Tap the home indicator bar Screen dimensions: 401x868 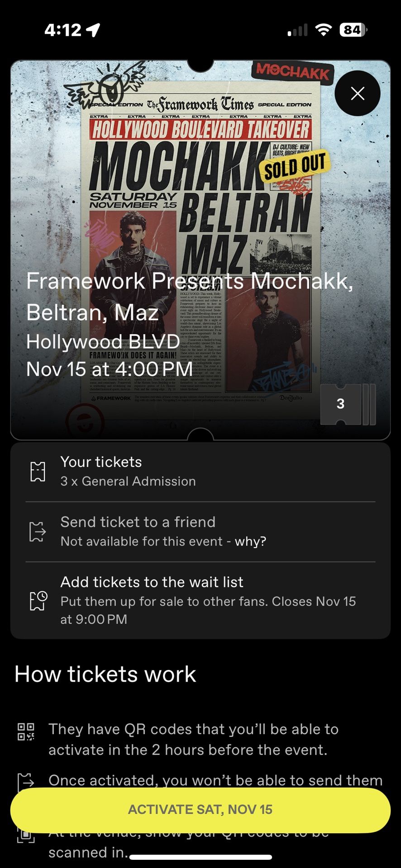200,857
